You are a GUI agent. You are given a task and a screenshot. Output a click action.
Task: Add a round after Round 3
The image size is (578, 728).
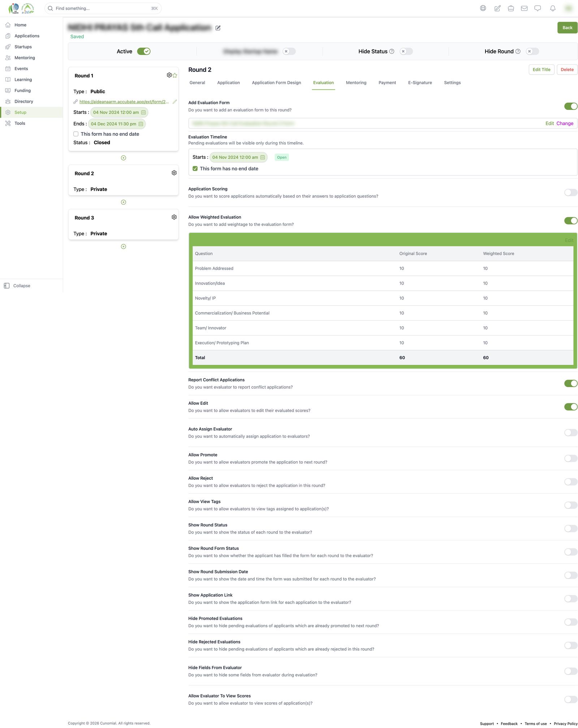coord(124,247)
